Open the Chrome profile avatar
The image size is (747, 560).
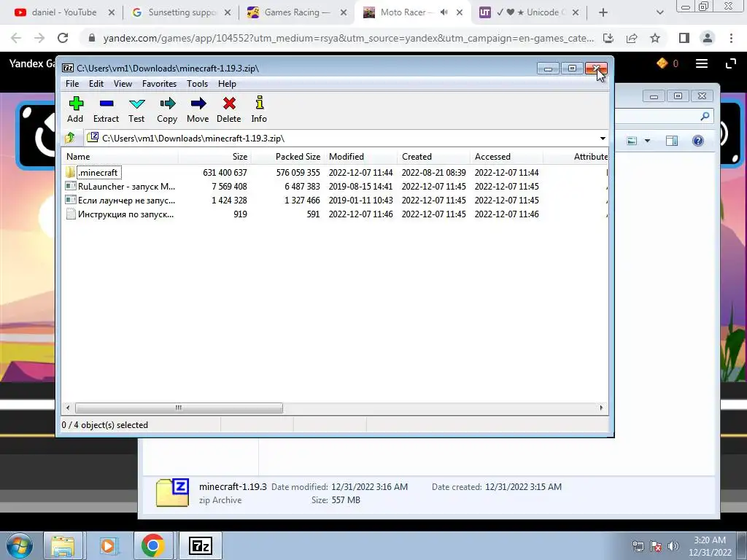(x=708, y=38)
